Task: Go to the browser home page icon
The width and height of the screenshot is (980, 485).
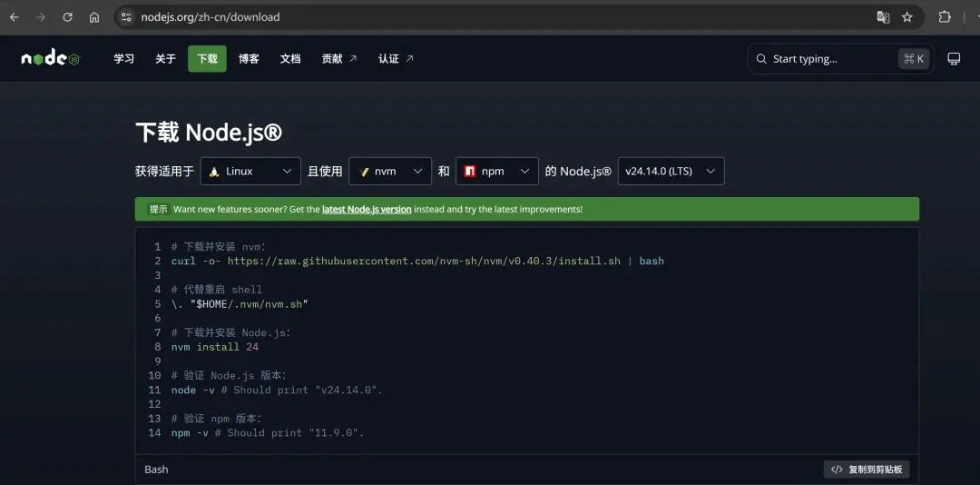Action: tap(94, 17)
